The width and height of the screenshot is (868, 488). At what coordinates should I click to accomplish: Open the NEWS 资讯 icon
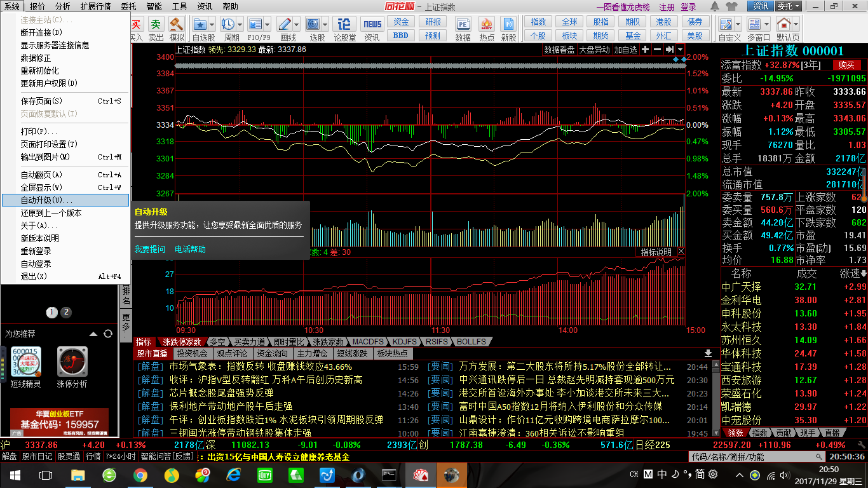click(x=373, y=25)
